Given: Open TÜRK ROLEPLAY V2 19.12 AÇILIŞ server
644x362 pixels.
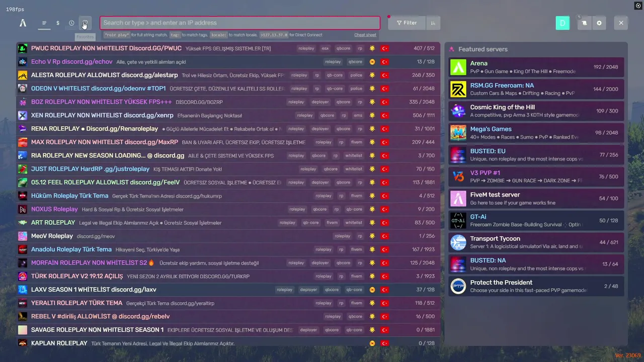Looking at the screenshot, I should [x=228, y=276].
